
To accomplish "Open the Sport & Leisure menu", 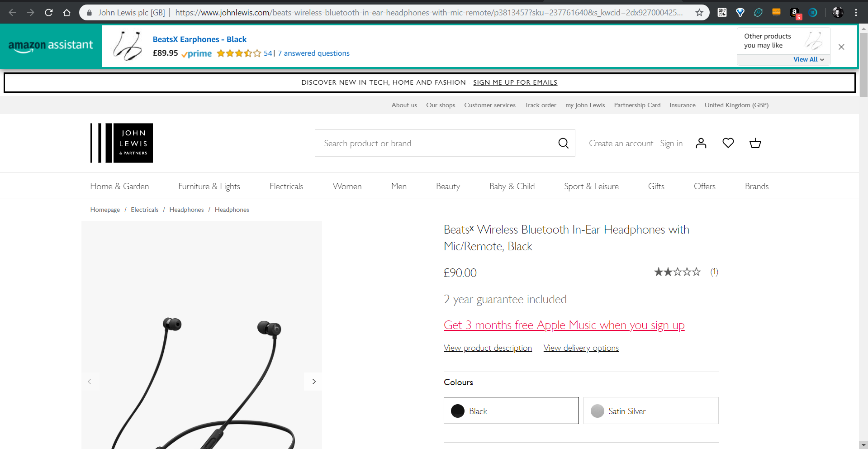I will click(x=591, y=186).
